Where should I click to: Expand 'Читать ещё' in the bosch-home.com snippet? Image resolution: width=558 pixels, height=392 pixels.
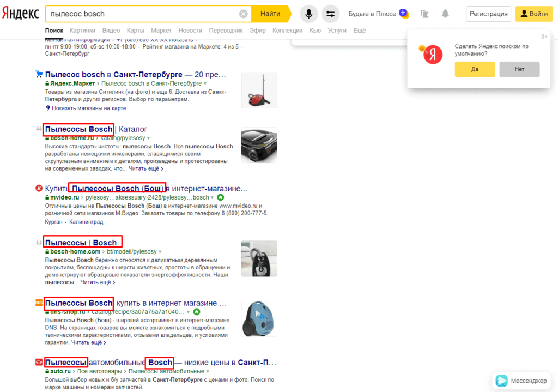[x=98, y=282]
